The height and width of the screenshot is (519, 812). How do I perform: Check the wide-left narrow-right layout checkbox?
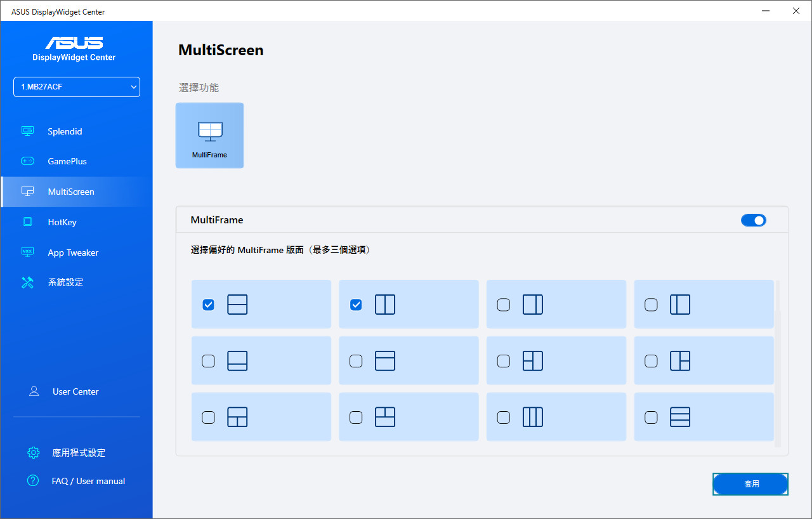coord(503,305)
